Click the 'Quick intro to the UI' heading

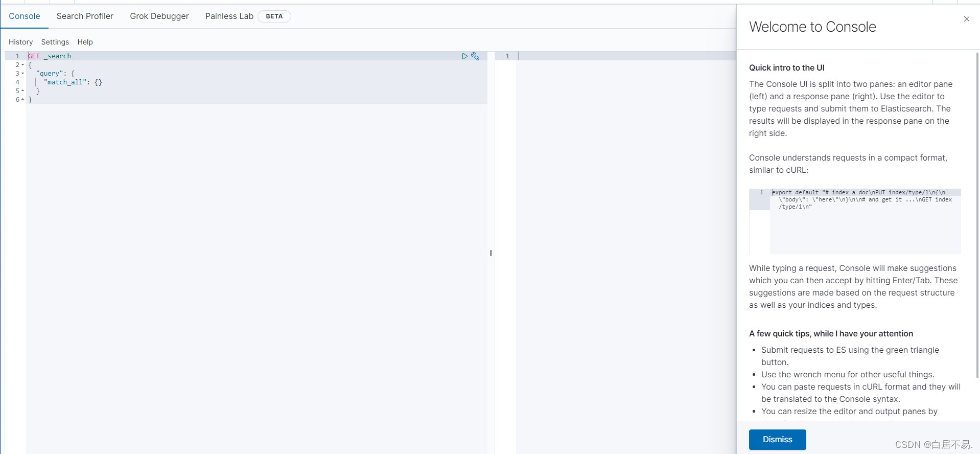(x=787, y=67)
